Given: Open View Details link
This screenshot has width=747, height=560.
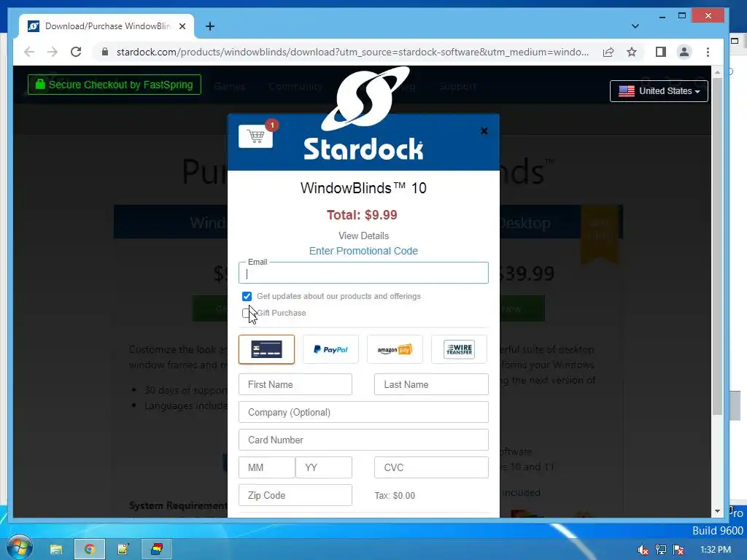Looking at the screenshot, I should [x=363, y=236].
